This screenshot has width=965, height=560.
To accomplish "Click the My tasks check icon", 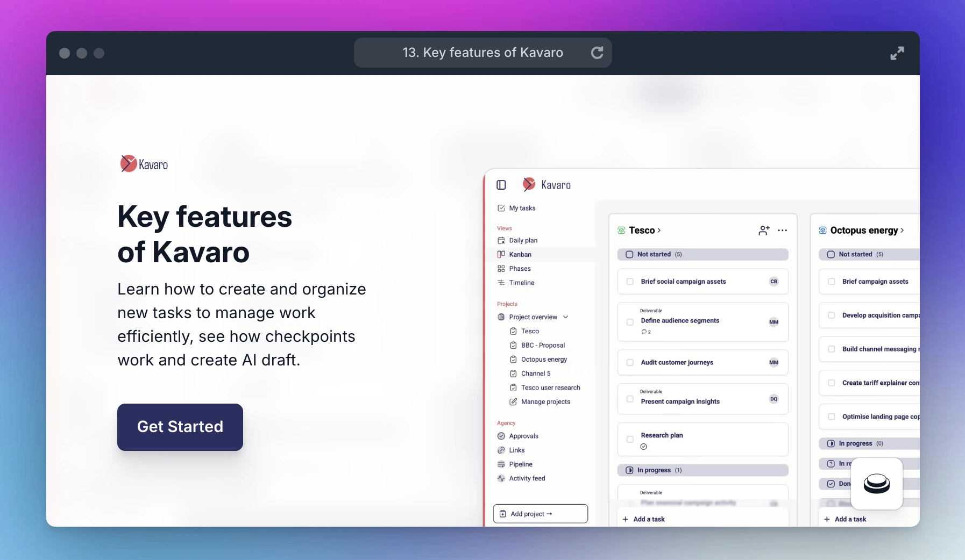I will pos(501,208).
